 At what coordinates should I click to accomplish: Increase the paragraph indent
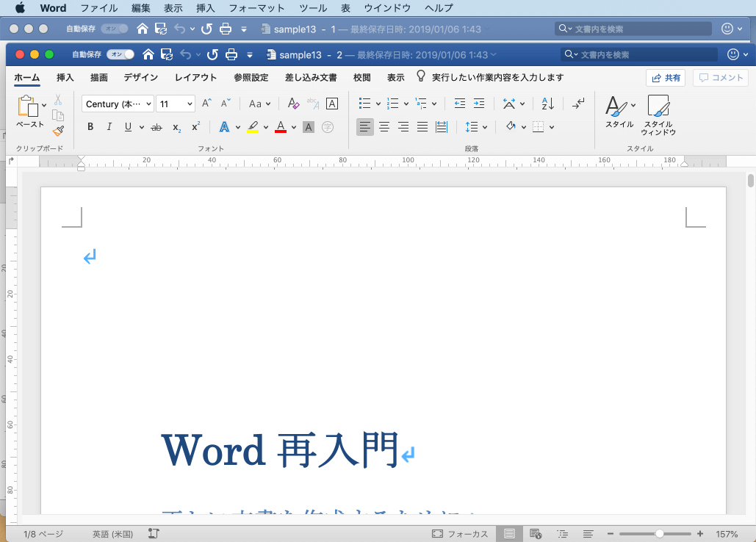point(479,103)
